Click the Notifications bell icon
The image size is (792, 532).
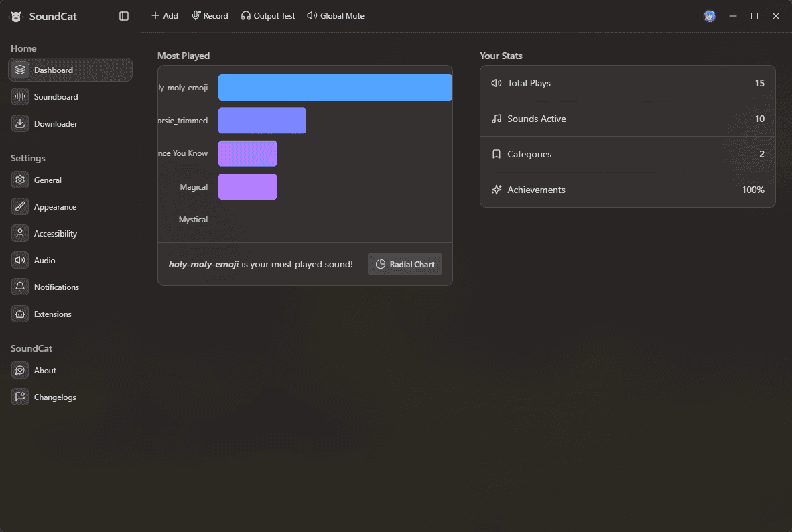pyautogui.click(x=20, y=287)
